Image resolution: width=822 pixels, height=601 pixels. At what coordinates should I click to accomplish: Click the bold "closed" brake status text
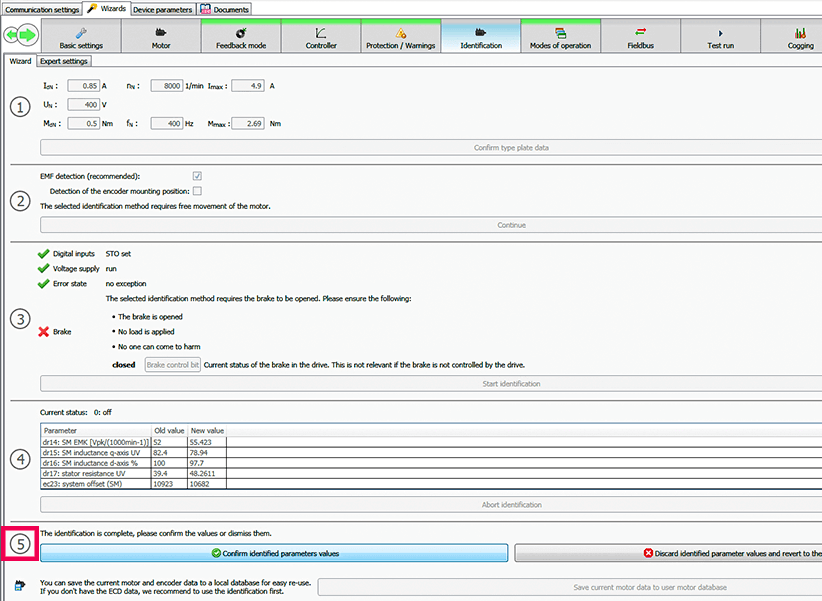(124, 365)
